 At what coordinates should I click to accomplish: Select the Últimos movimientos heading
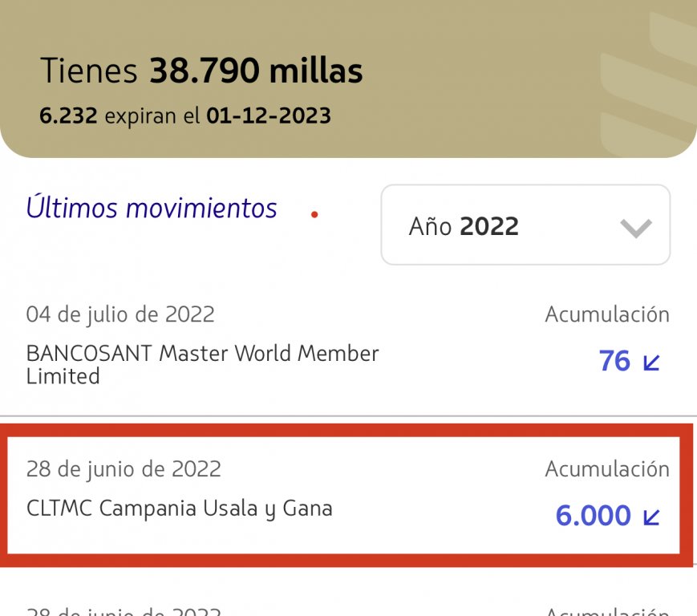[152, 209]
